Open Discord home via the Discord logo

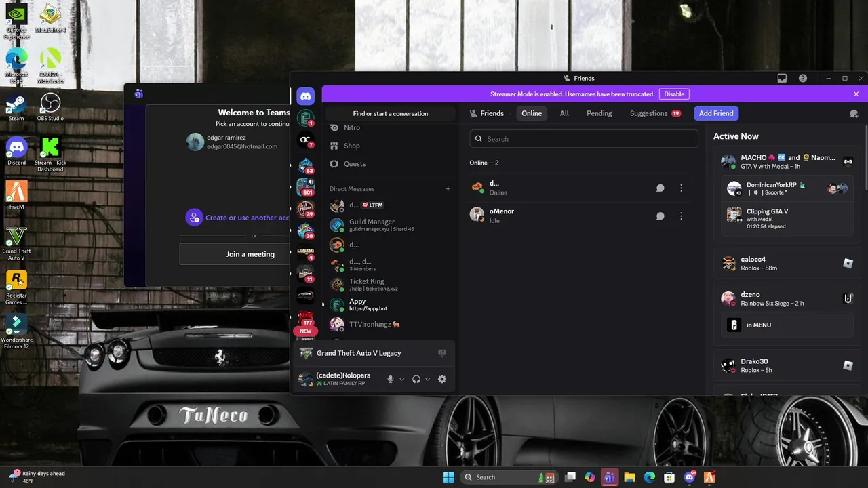tap(305, 96)
